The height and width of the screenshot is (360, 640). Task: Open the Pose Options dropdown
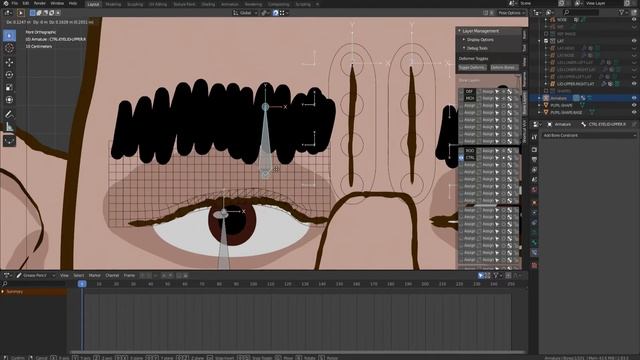[x=512, y=13]
